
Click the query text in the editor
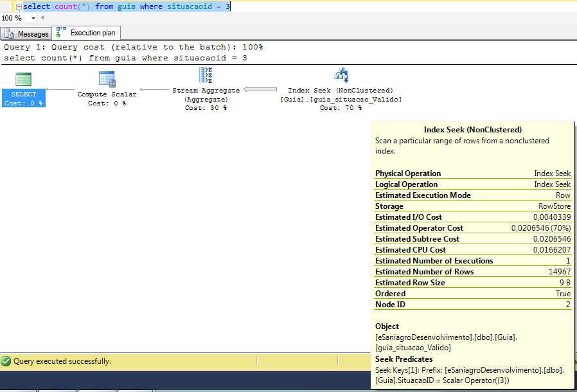(127, 6)
